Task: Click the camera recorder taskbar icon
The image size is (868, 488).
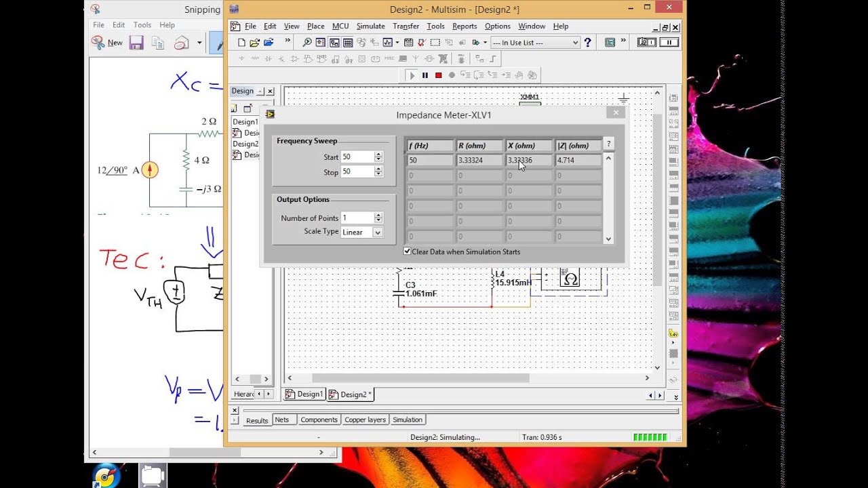Action: [x=153, y=476]
